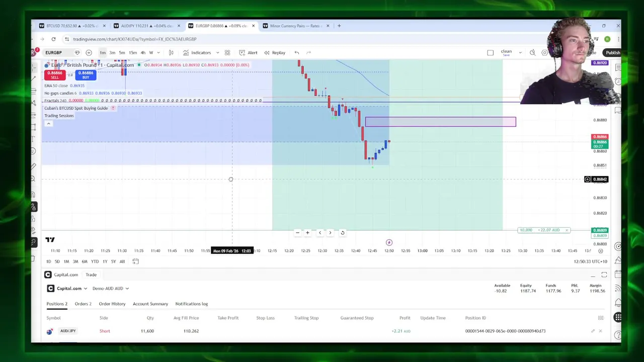Select the 1D date range
This screenshot has height=362, width=644.
coord(49,261)
